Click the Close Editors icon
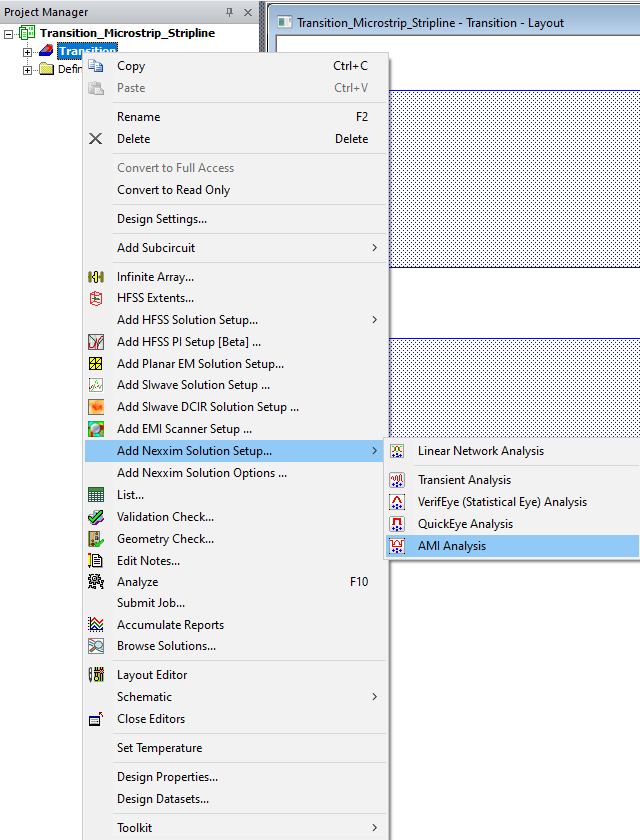This screenshot has height=840, width=640. 96,719
